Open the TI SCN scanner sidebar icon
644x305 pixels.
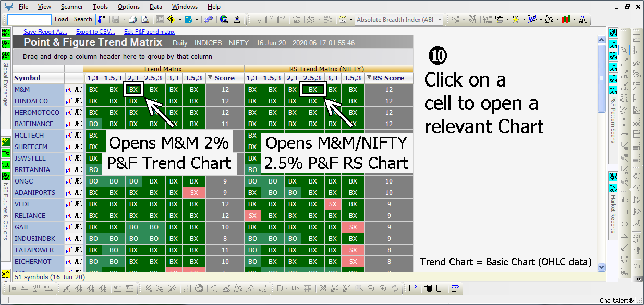(x=613, y=56)
